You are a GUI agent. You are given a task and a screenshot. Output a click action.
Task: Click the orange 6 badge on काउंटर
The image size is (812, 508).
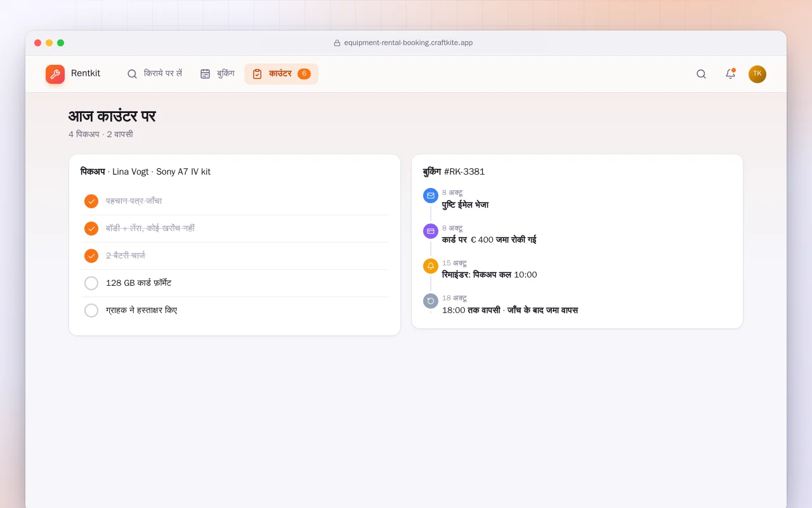[304, 74]
